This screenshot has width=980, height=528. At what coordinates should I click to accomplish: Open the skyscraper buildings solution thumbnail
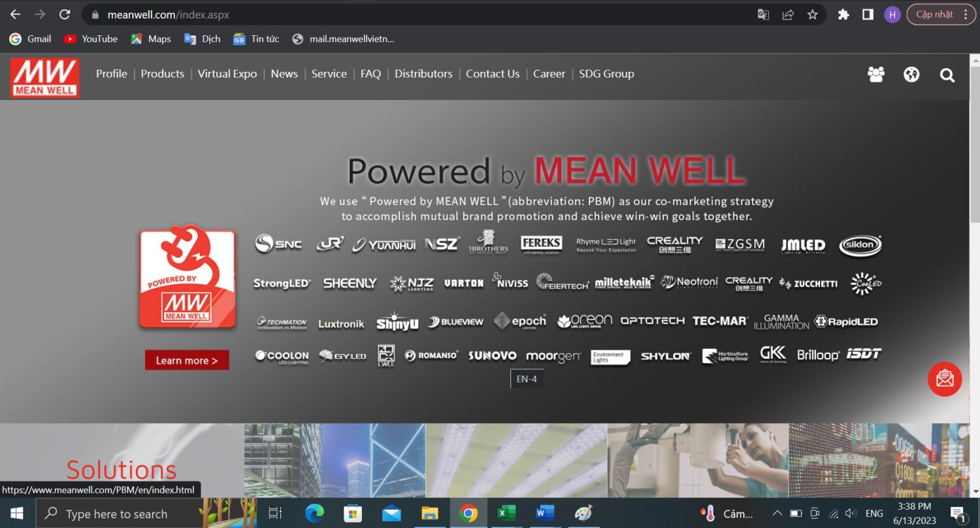click(335, 461)
